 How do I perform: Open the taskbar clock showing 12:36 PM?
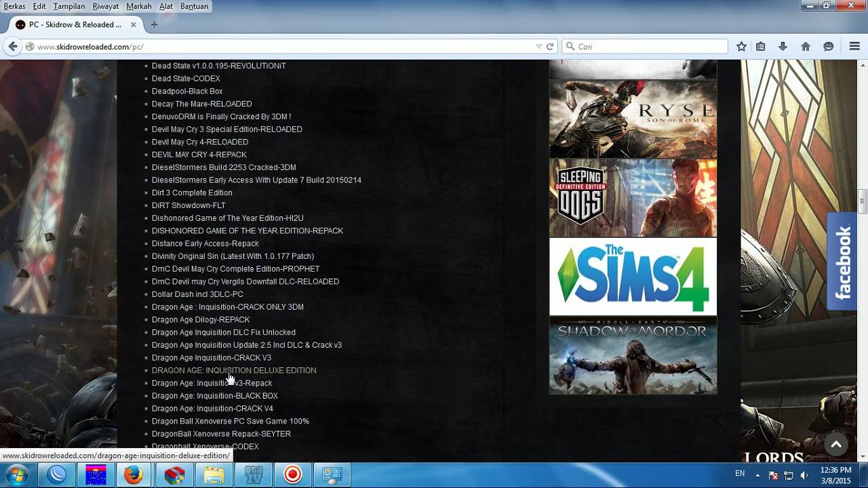pyautogui.click(x=835, y=475)
